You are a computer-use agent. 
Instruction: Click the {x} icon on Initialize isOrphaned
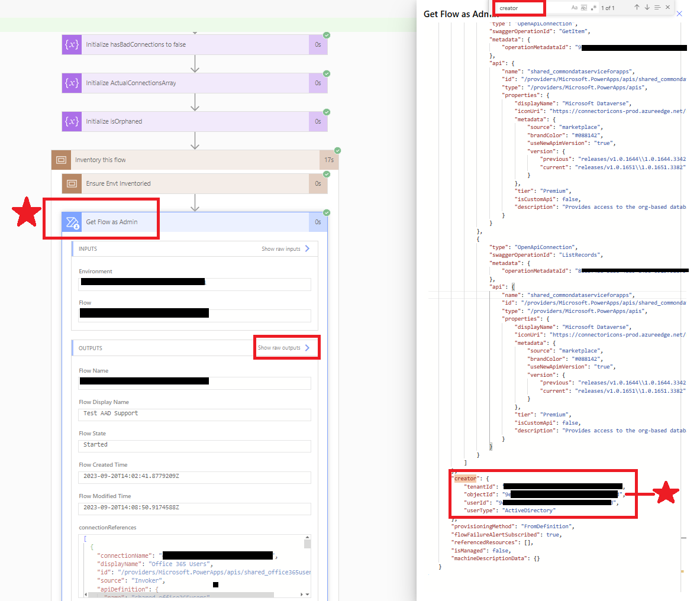[x=71, y=121]
